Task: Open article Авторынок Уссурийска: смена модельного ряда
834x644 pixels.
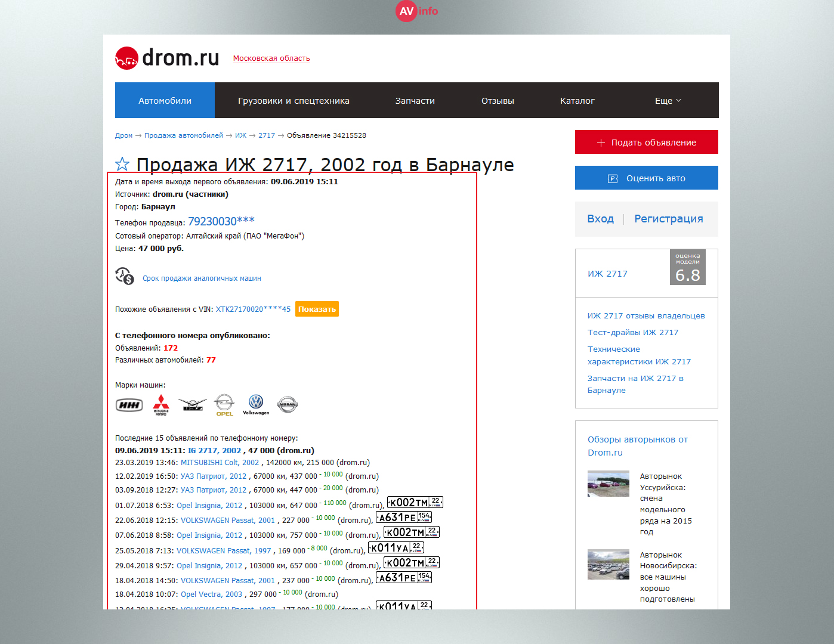Action: coord(667,504)
